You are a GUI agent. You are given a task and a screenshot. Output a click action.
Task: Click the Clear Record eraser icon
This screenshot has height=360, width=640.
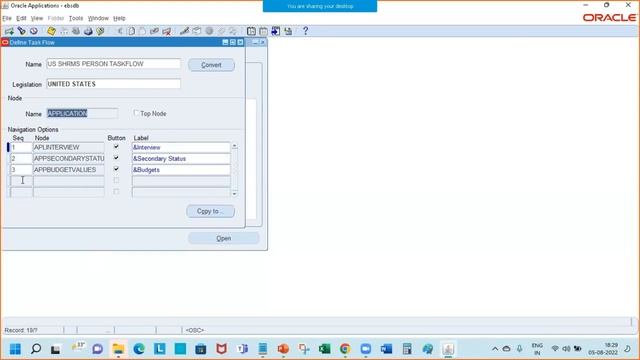click(x=154, y=31)
